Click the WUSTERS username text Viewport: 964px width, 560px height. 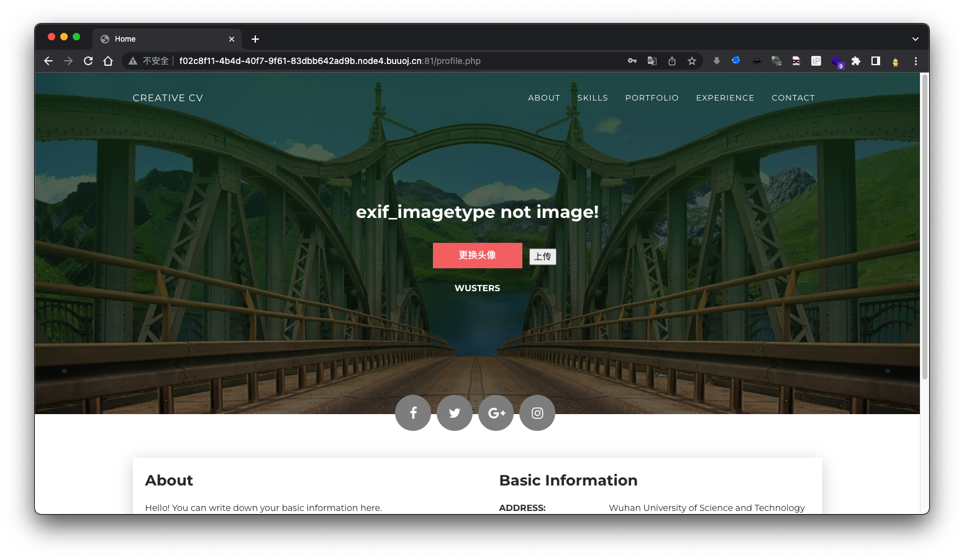pos(477,288)
